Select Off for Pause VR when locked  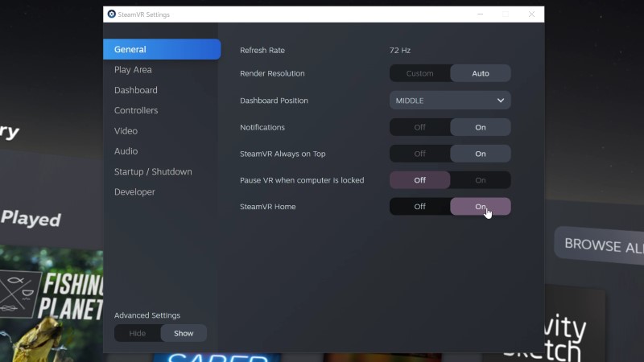[419, 180]
